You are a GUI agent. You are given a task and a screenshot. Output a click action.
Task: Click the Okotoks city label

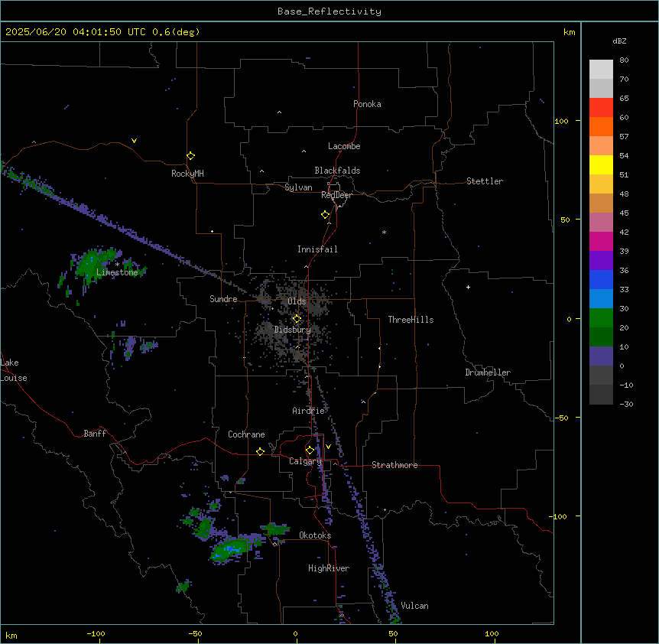315,535
